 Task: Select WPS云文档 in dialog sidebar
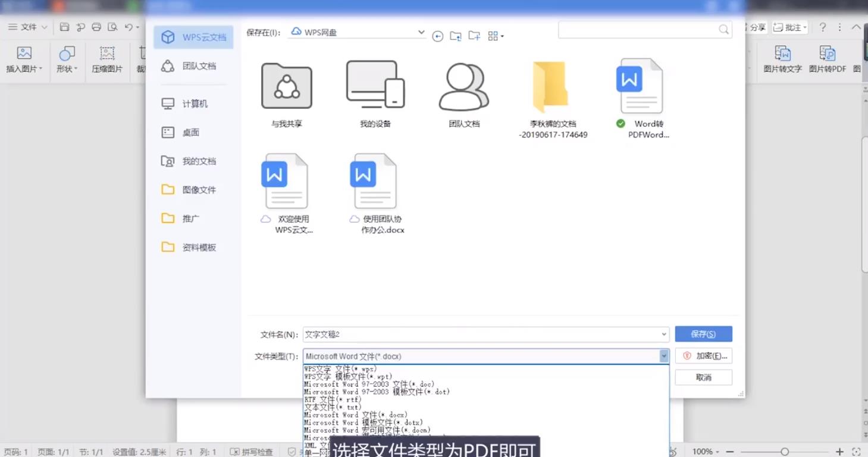[x=193, y=37]
